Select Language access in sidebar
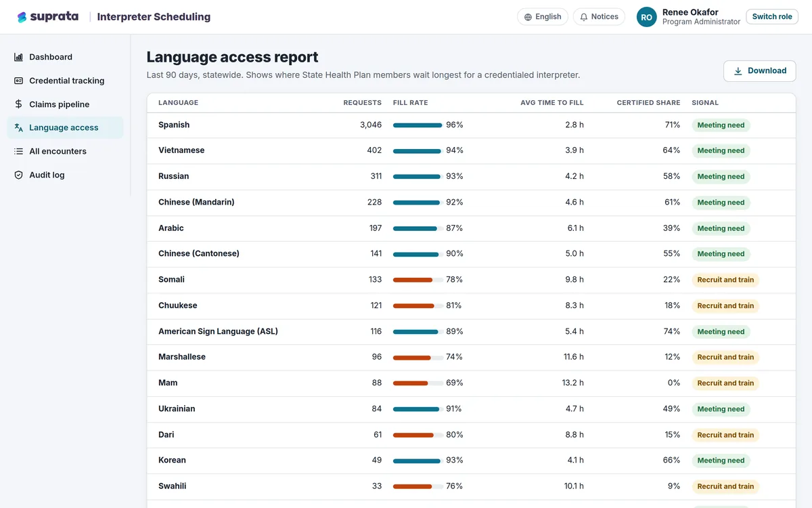Screen dimensions: 812x508 tap(66, 127)
